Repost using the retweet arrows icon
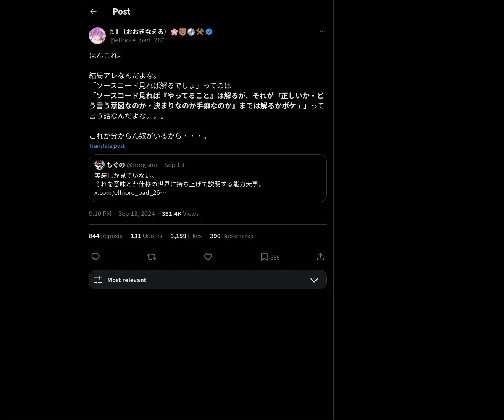504x420 pixels. point(152,257)
